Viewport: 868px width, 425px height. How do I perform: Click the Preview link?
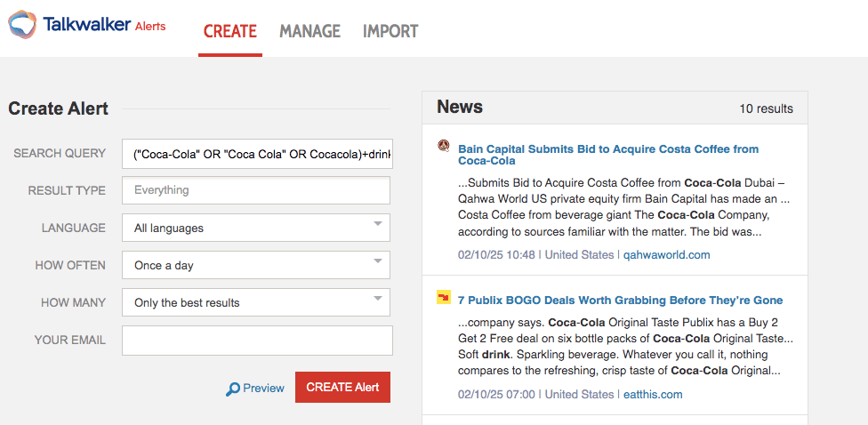(263, 389)
